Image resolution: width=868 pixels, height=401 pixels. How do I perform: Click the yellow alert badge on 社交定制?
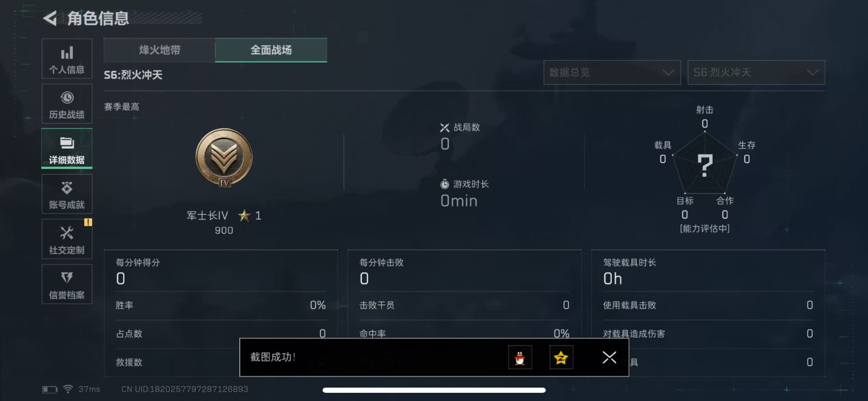(x=88, y=222)
